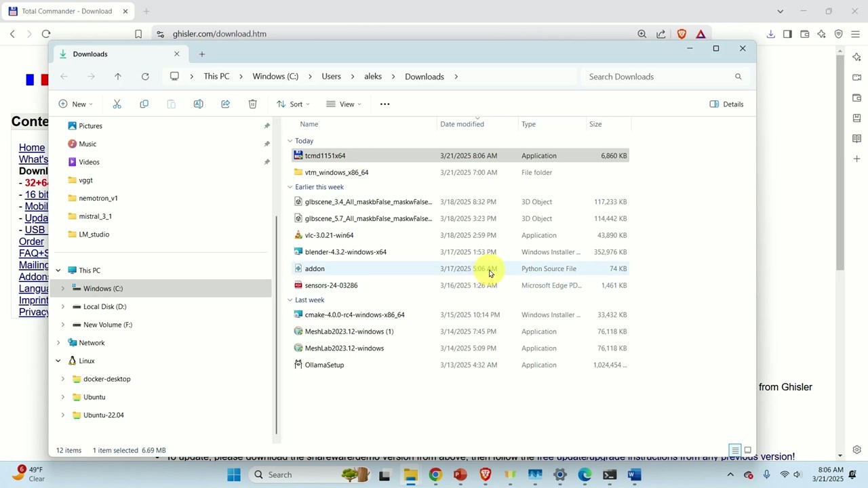868x488 pixels.
Task: Rename the selected item
Action: click(x=198, y=104)
